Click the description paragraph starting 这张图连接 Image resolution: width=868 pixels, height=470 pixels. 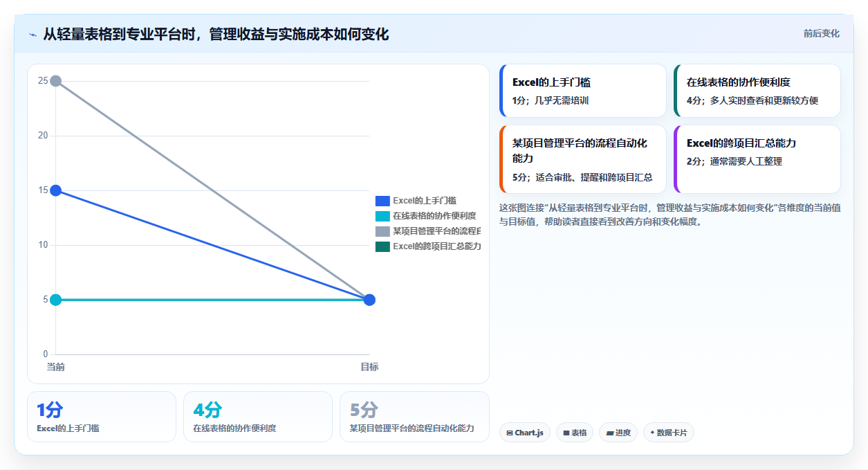coord(670,215)
